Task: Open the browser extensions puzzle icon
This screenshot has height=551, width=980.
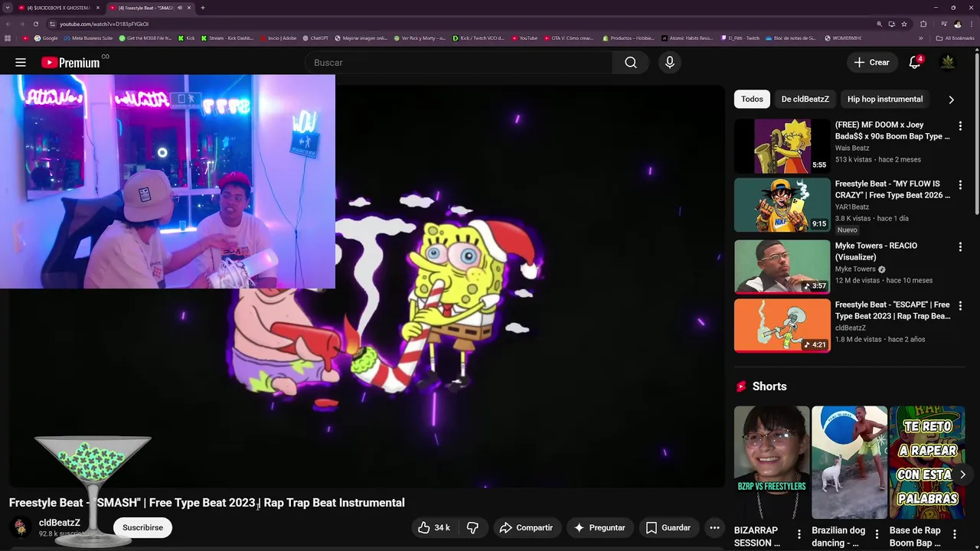Action: [x=923, y=24]
